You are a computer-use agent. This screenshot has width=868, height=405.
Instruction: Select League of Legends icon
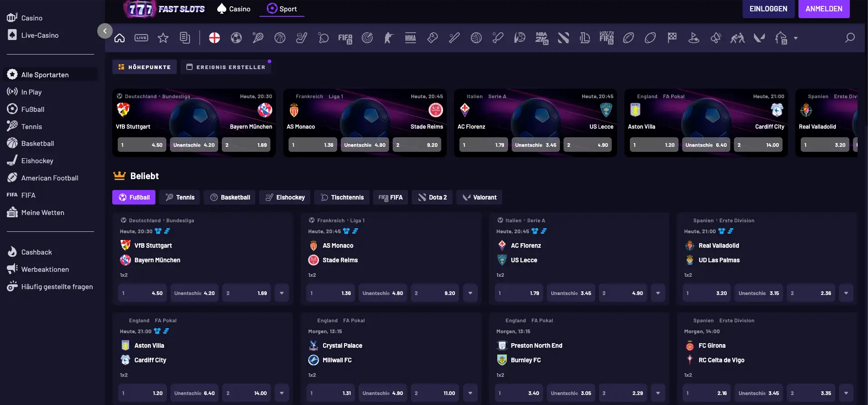point(585,38)
